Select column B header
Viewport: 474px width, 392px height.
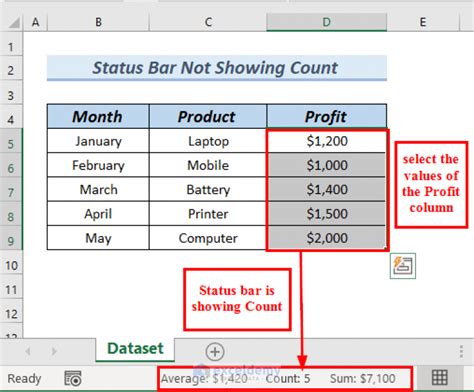pyautogui.click(x=98, y=22)
